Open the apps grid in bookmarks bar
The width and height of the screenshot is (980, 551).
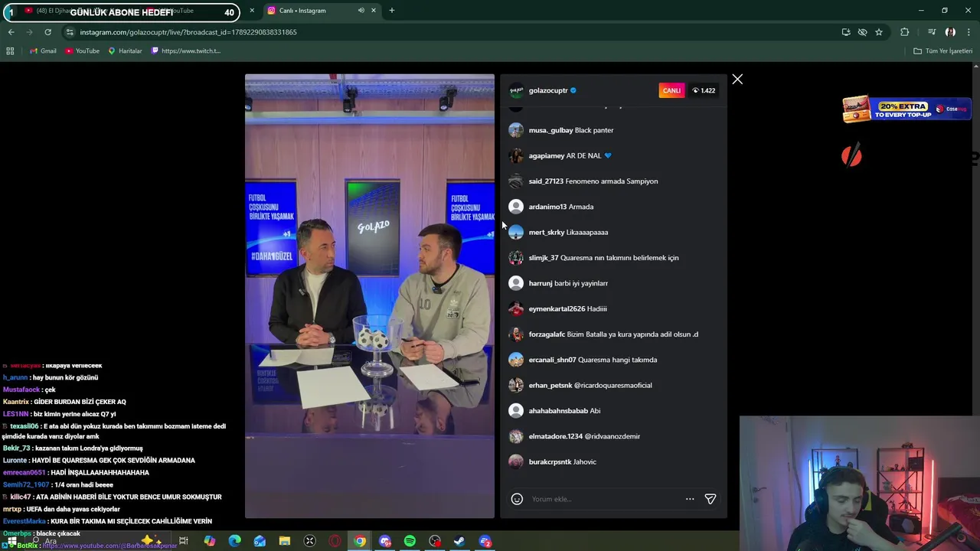click(x=10, y=51)
